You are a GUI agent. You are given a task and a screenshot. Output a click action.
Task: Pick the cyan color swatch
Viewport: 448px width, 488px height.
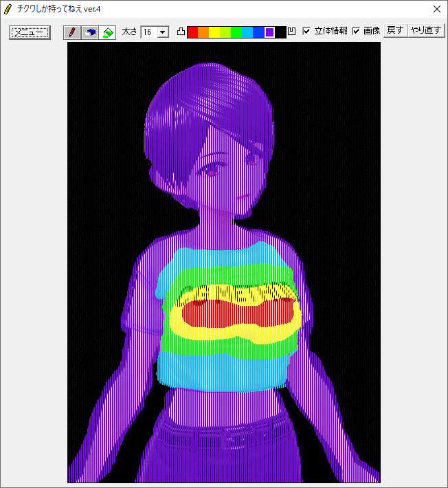point(247,32)
